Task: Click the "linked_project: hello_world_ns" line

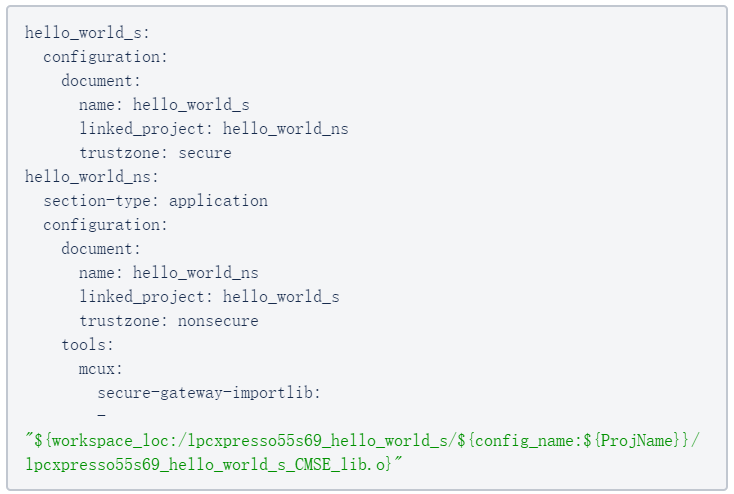Action: pos(214,129)
